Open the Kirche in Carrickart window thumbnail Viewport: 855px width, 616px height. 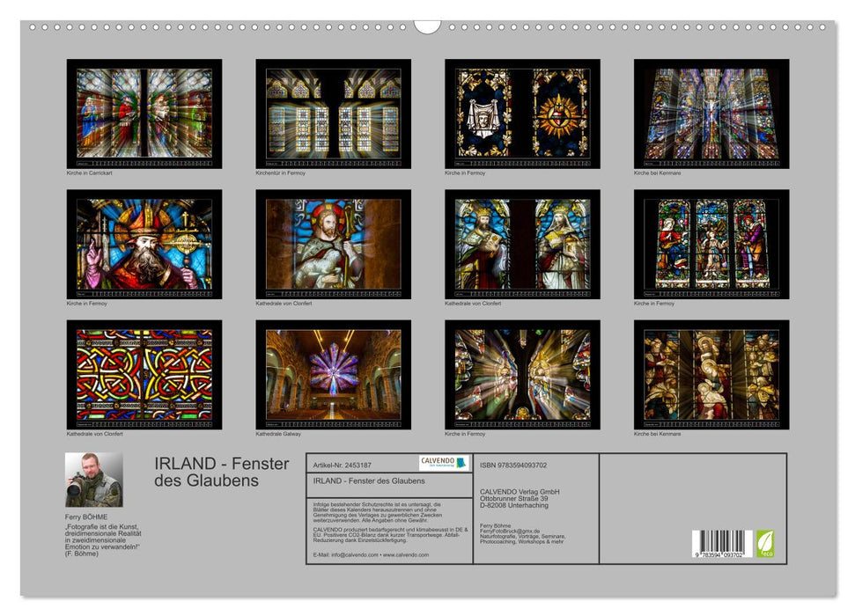[144, 114]
